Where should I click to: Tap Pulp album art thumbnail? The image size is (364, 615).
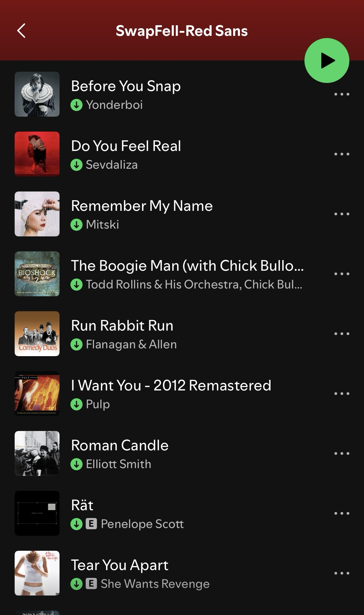pyautogui.click(x=37, y=394)
